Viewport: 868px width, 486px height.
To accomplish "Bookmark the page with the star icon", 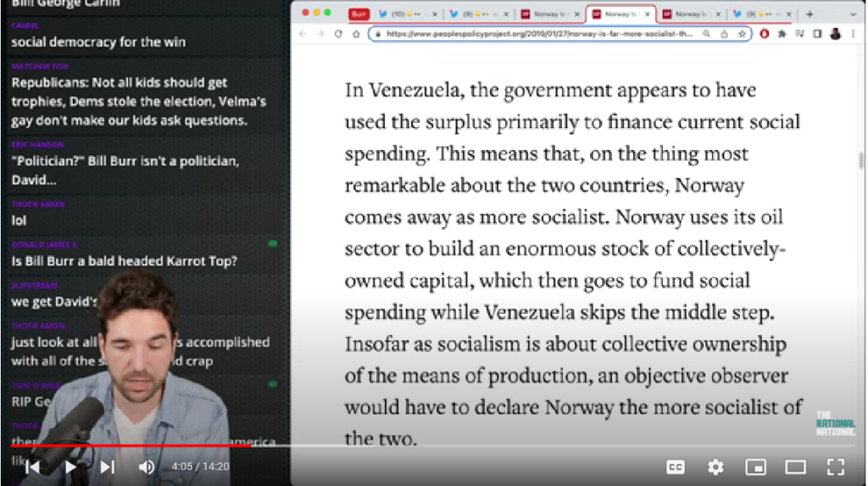I will [742, 34].
